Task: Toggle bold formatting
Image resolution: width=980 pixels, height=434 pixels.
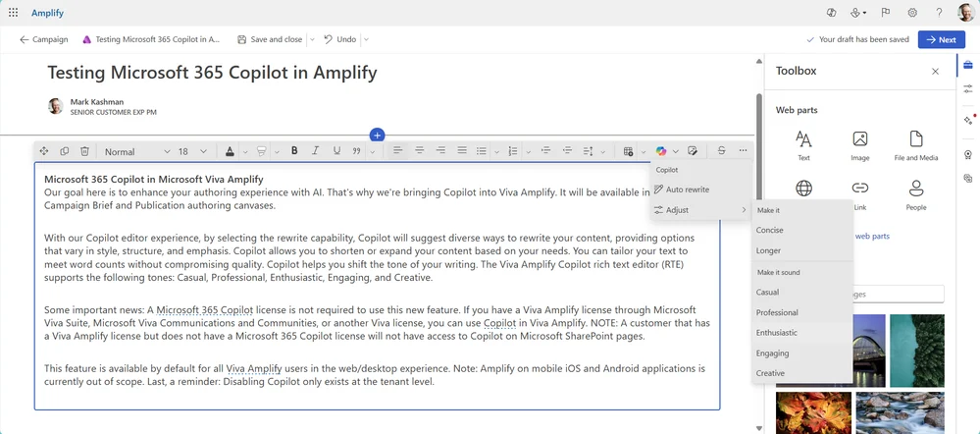Action: click(294, 151)
